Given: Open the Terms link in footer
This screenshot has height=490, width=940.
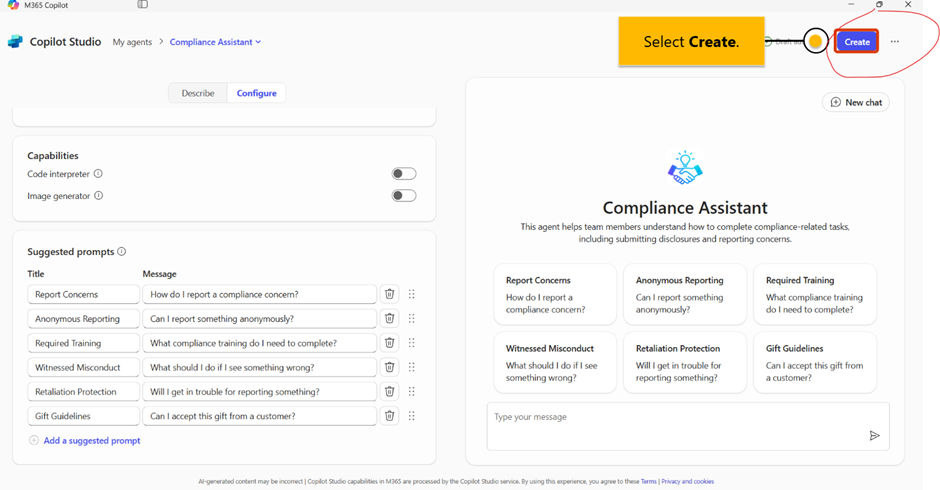Looking at the screenshot, I should [649, 481].
